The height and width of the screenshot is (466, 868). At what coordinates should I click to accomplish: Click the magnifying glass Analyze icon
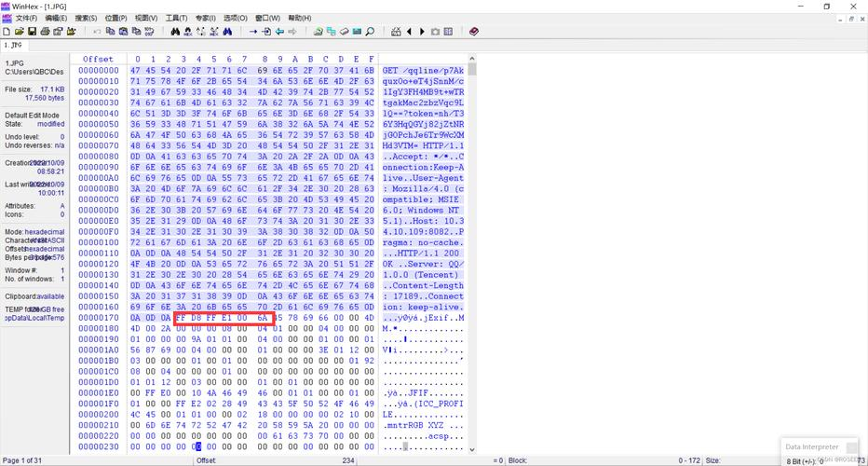371,32
